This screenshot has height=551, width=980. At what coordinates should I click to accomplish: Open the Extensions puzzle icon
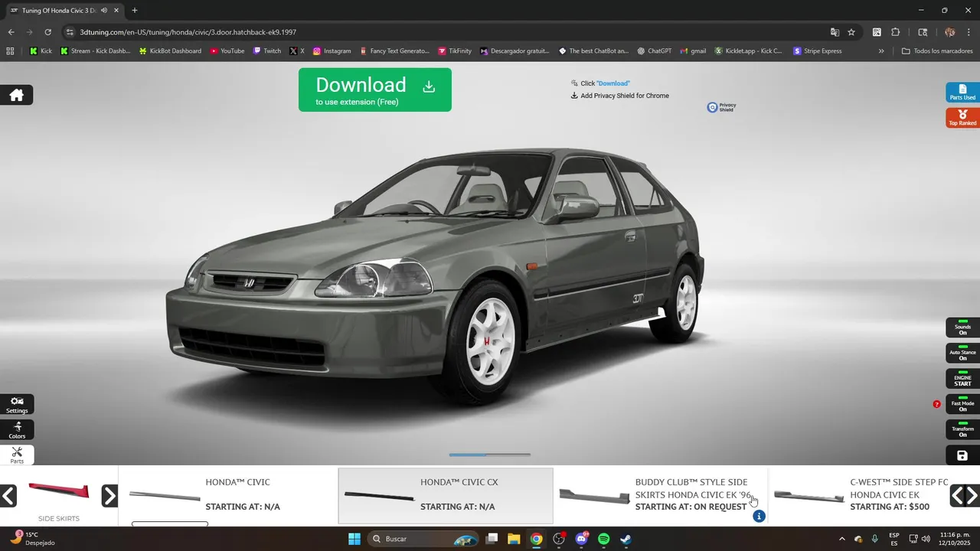pyautogui.click(x=896, y=32)
